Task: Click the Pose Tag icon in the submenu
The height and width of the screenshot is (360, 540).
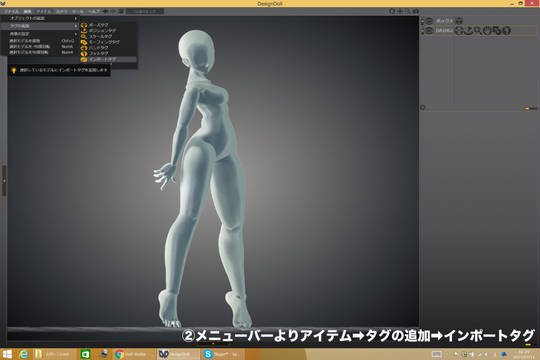Action: pyautogui.click(x=84, y=25)
